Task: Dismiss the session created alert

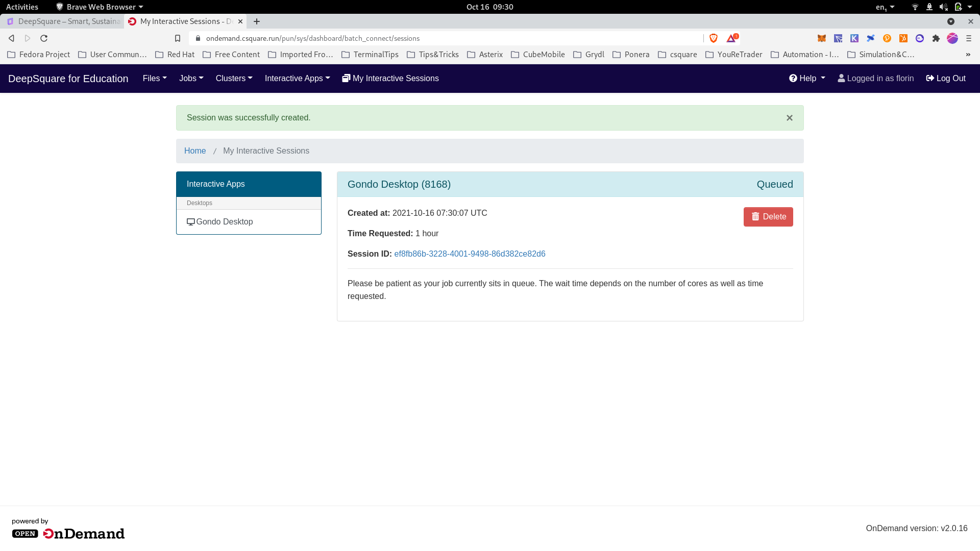Action: click(x=790, y=118)
